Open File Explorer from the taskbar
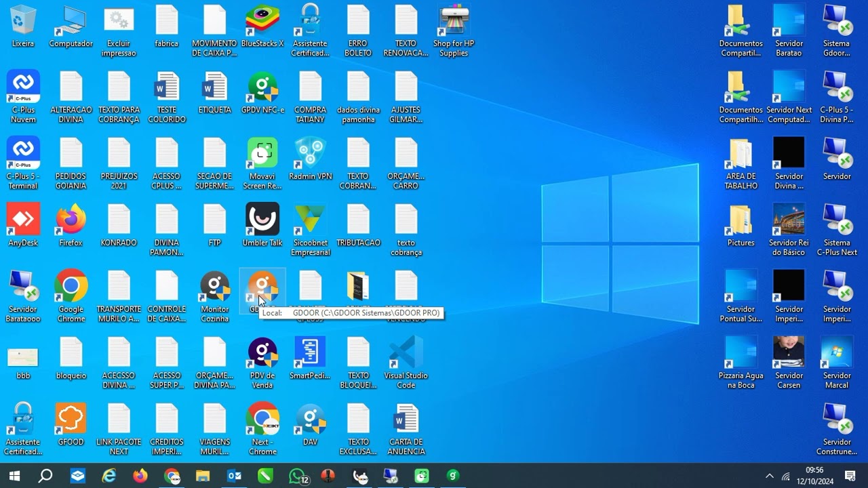Viewport: 868px width, 488px height. click(203, 476)
